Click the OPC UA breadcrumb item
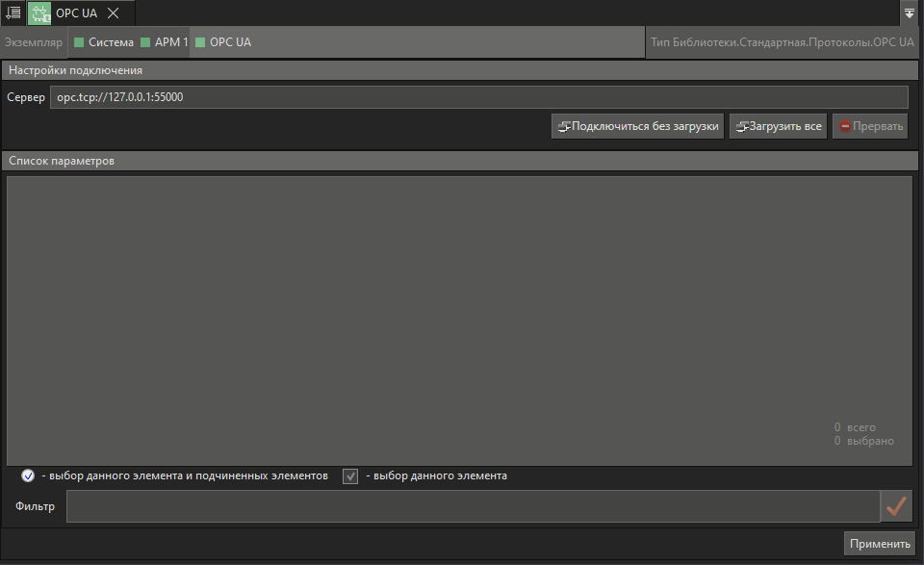Viewport: 924px width, 565px height. tap(230, 42)
